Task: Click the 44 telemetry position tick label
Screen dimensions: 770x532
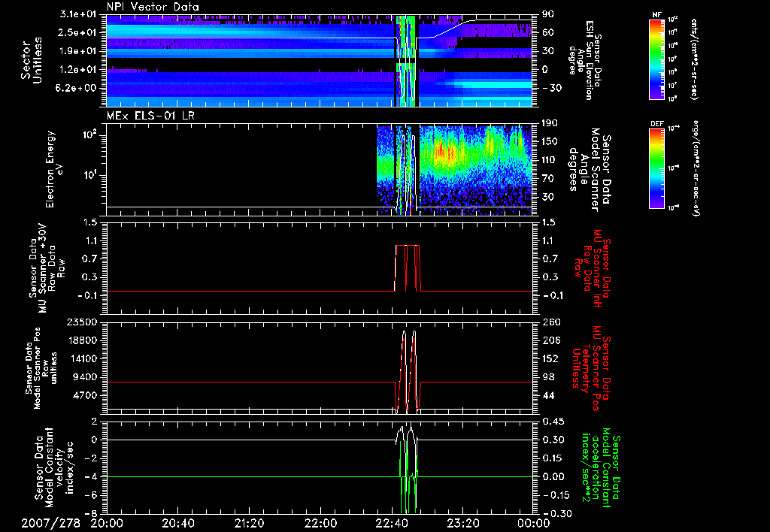Action: 547,395
